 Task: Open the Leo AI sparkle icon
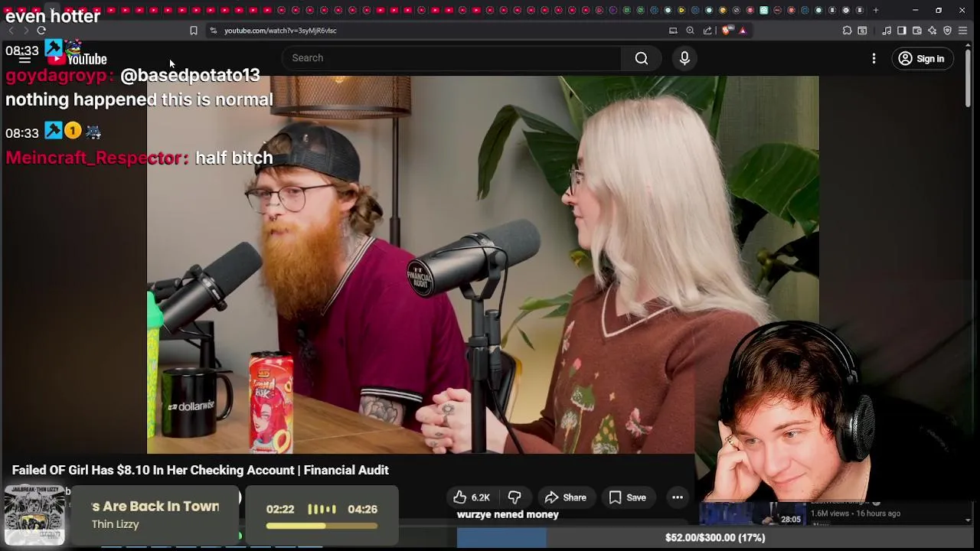pos(932,31)
